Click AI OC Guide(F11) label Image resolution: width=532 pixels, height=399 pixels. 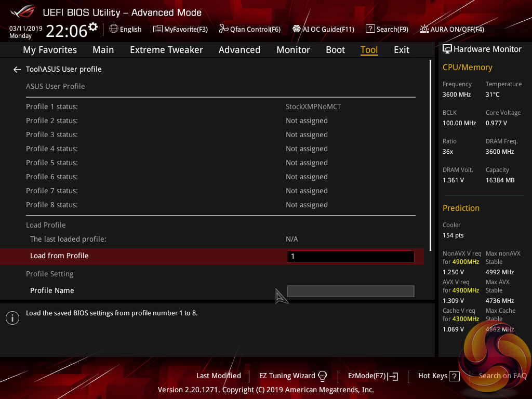328,29
